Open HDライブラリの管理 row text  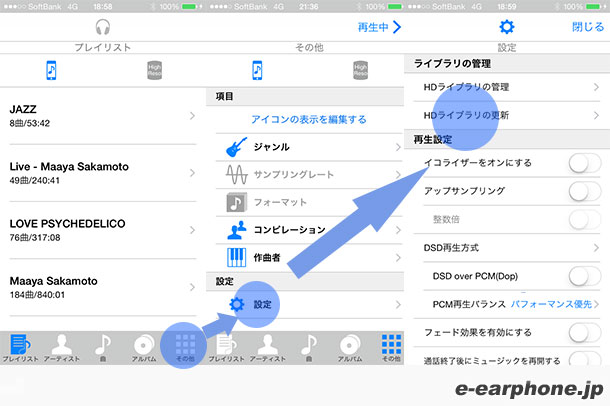click(466, 87)
